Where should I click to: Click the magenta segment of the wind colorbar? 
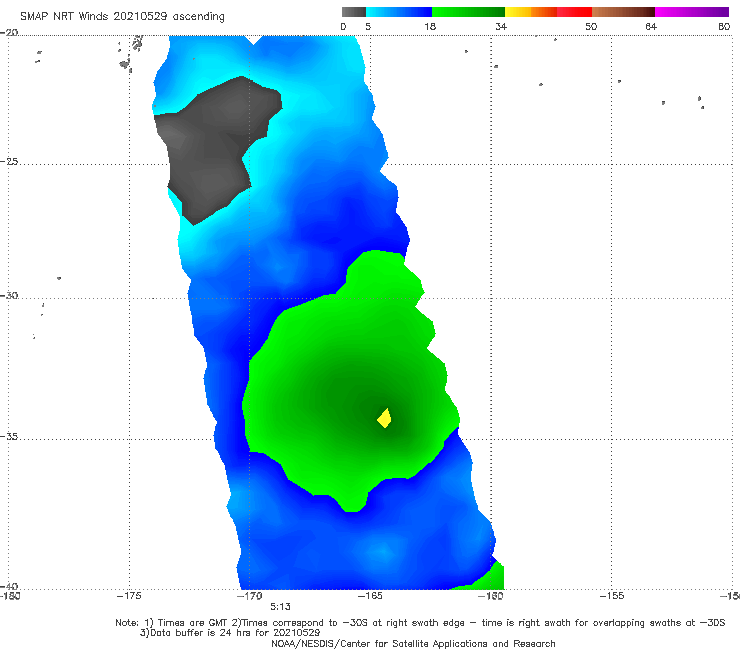click(692, 12)
